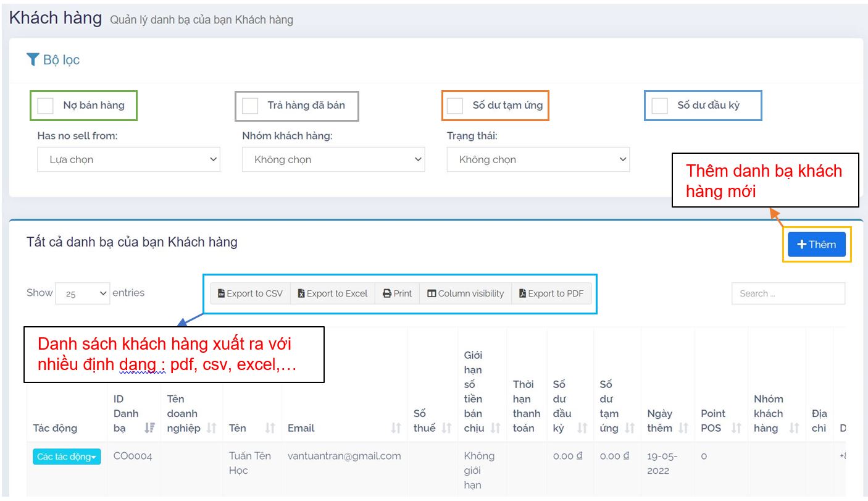This screenshot has width=868, height=501.
Task: Open Các tác động menu for CO0004
Action: coord(67,457)
